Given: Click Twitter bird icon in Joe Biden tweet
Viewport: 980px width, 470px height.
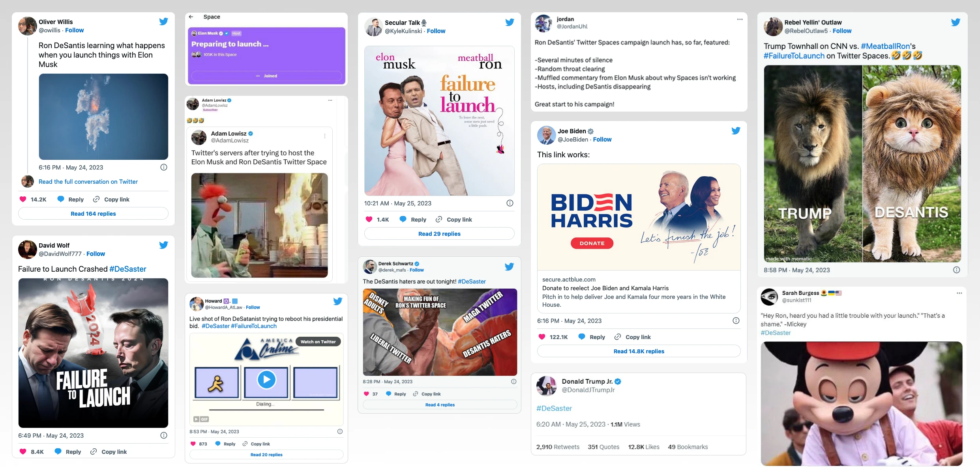Looking at the screenshot, I should [x=736, y=131].
